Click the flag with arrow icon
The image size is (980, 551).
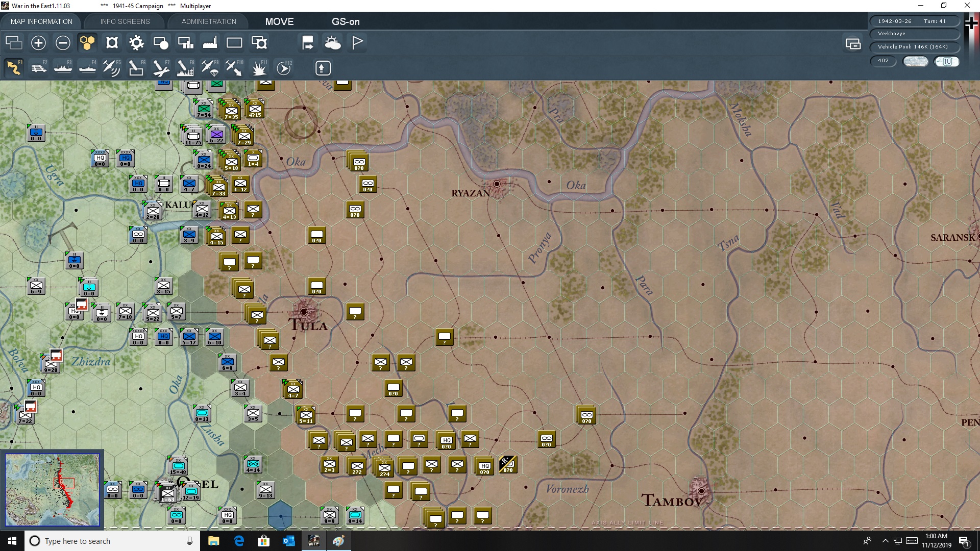308,43
